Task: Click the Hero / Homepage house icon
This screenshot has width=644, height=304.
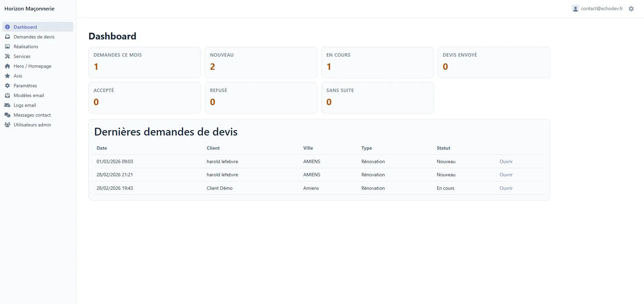Action: (7, 66)
